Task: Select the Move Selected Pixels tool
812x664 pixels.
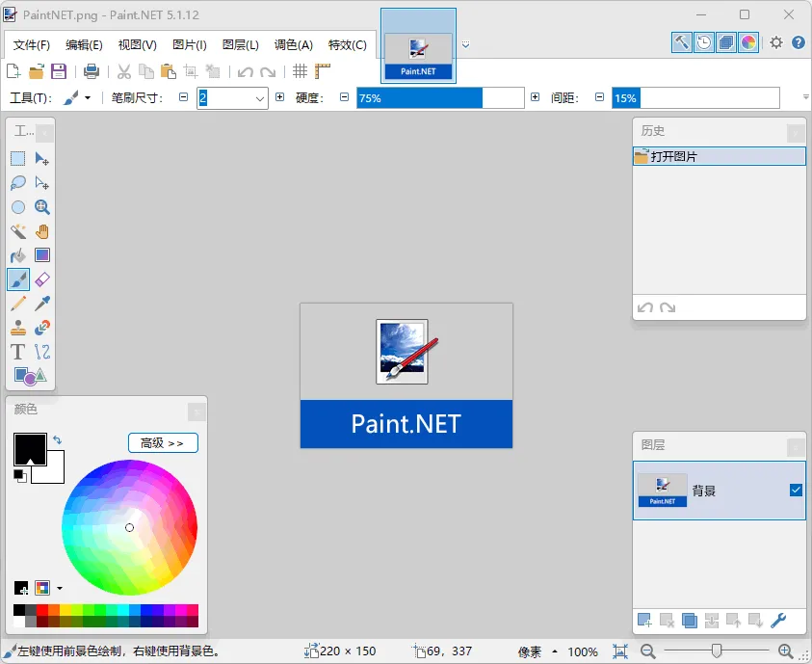Action: [x=42, y=158]
